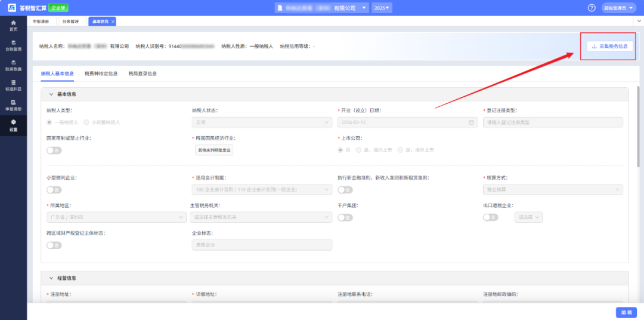Open 申报清册 from the left sidebar
The width and height of the screenshot is (644, 320).
pos(13,106)
